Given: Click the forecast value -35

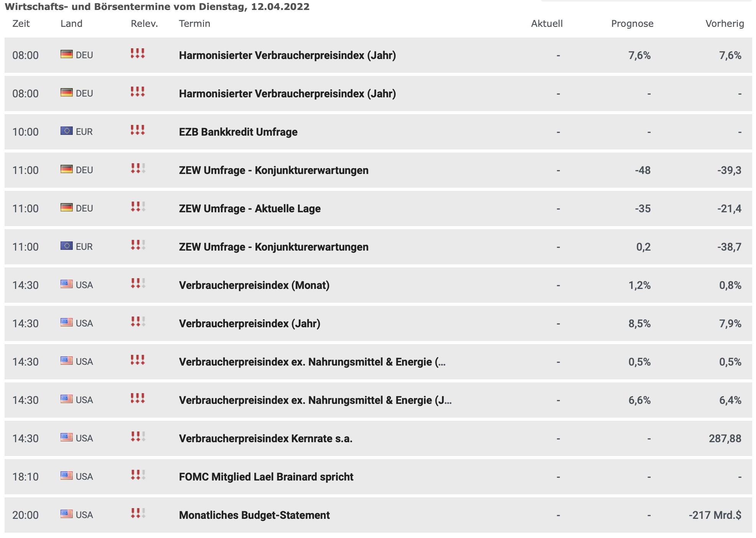Looking at the screenshot, I should pyautogui.click(x=643, y=208).
